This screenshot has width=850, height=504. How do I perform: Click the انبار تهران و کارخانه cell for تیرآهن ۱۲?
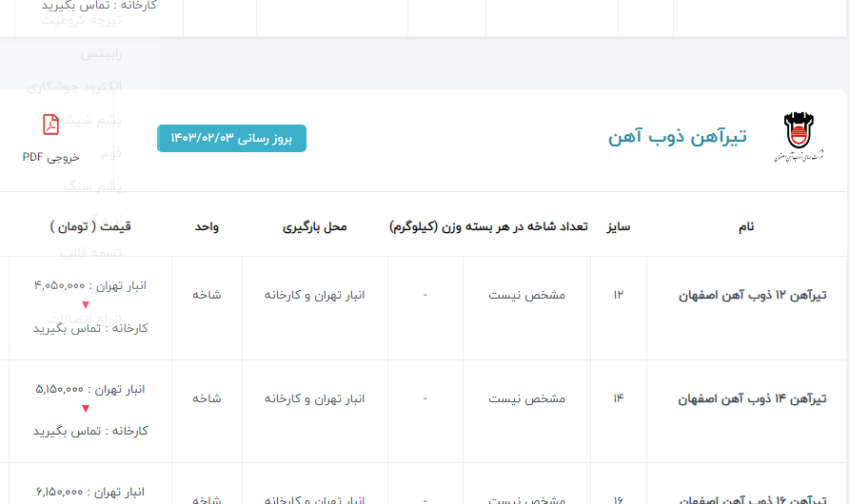coord(314,296)
